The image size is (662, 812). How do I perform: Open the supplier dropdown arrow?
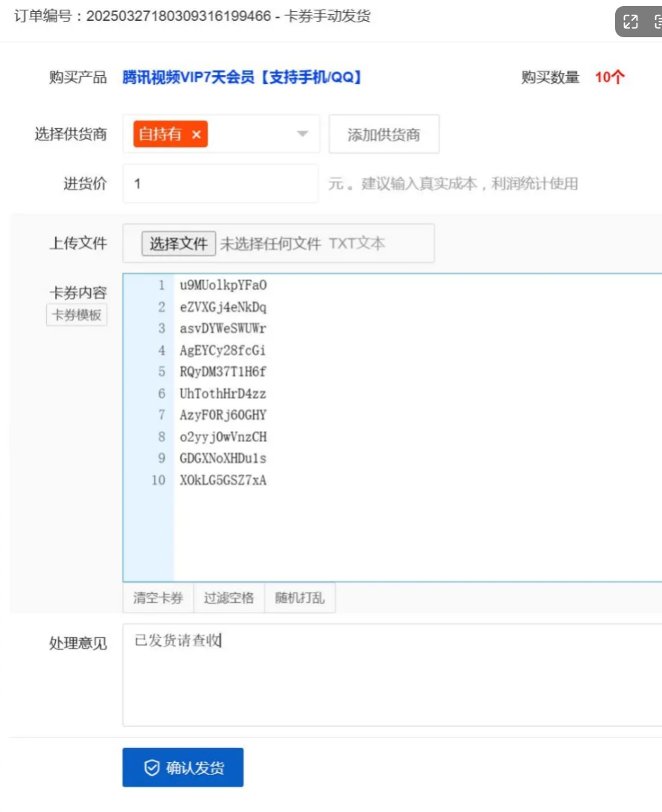tap(302, 134)
